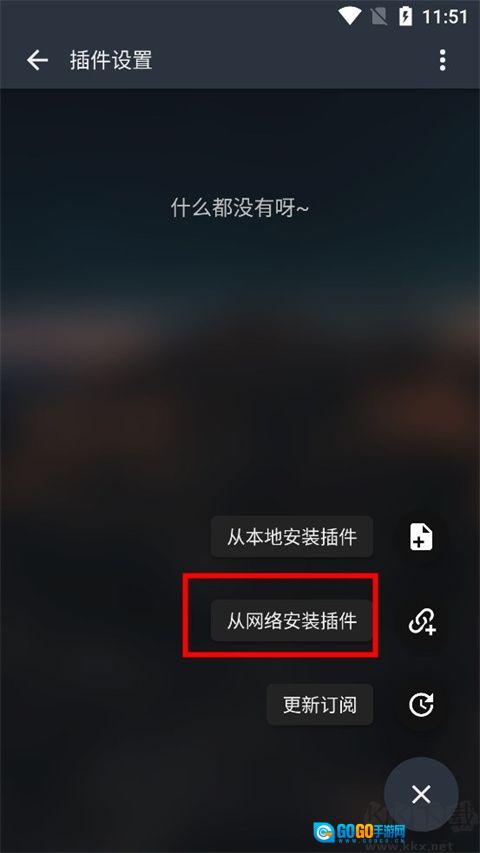The height and width of the screenshot is (853, 480).
Task: Tap the 11:51 clock in status bar
Action: 445,17
